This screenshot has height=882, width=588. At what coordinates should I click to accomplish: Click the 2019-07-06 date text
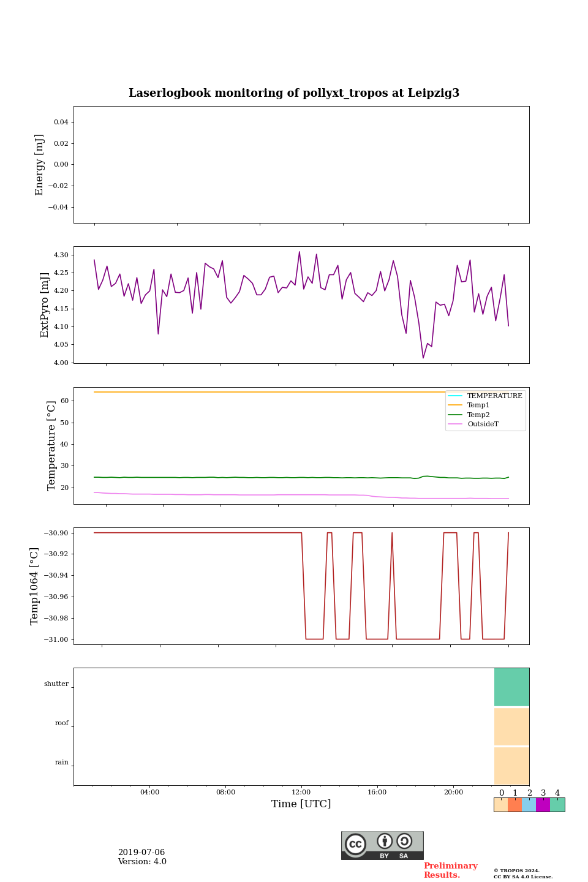[x=141, y=853]
